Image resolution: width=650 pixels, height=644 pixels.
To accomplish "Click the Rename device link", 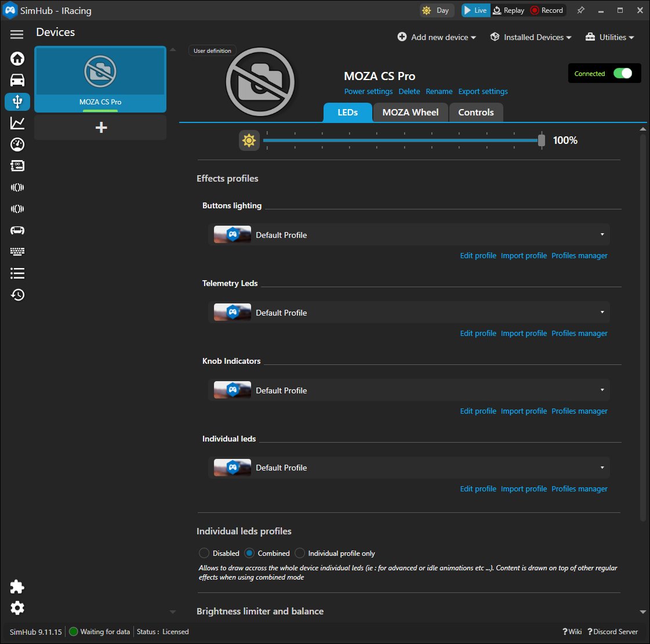I will click(x=439, y=91).
